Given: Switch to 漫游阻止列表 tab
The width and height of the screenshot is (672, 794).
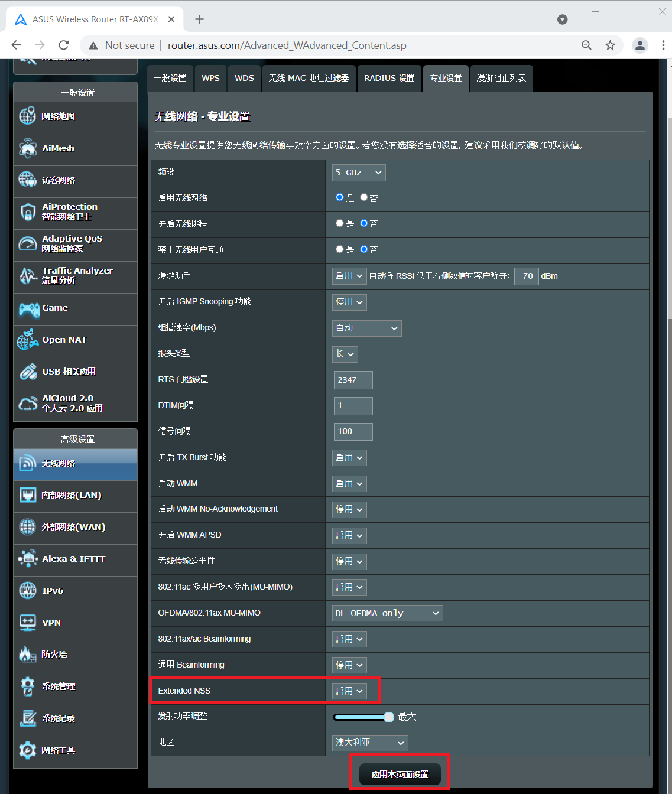Looking at the screenshot, I should [501, 78].
